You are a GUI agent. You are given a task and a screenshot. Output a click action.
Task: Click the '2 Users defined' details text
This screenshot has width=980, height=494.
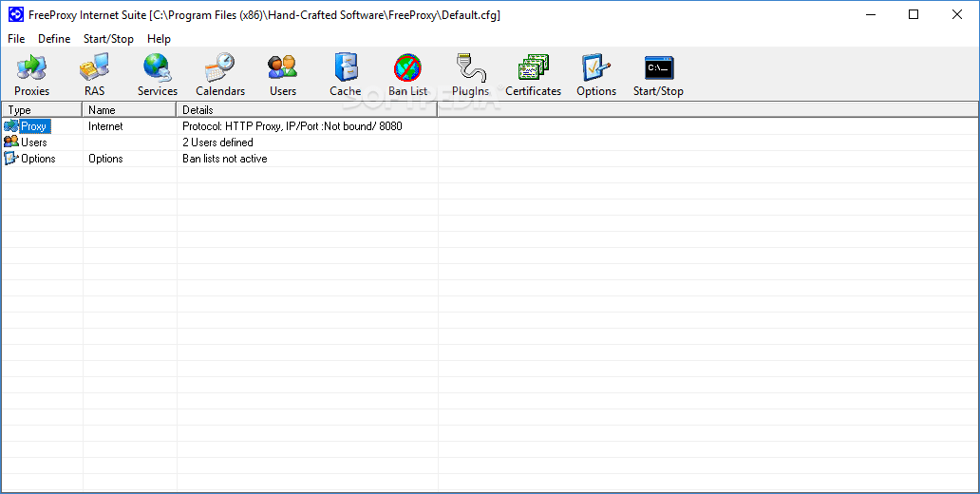tap(217, 142)
